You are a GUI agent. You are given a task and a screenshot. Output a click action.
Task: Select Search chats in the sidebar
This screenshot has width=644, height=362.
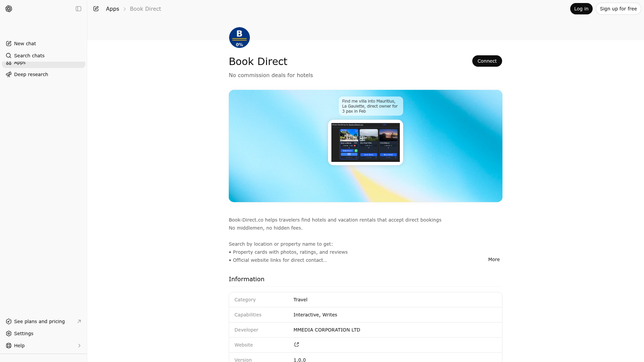tap(29, 55)
